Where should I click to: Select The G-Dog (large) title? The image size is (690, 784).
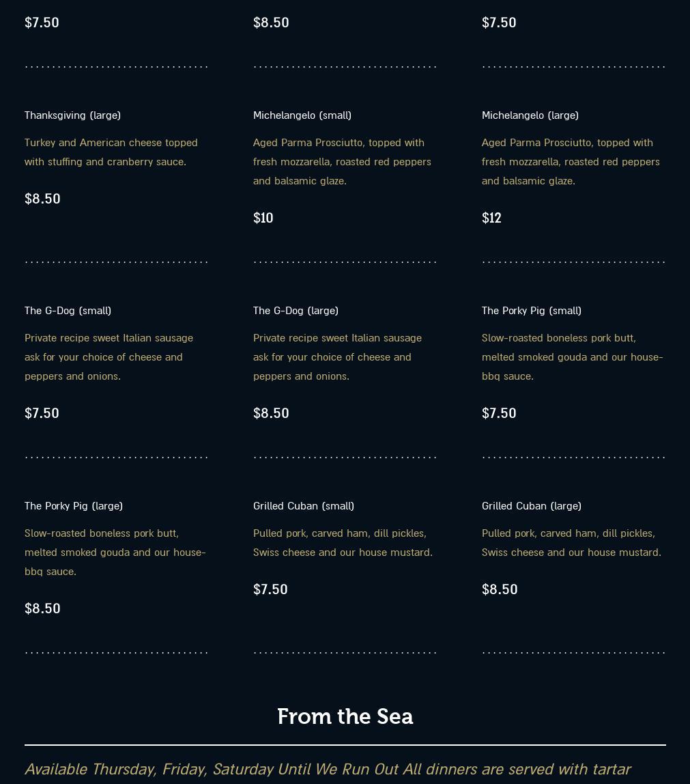click(296, 311)
